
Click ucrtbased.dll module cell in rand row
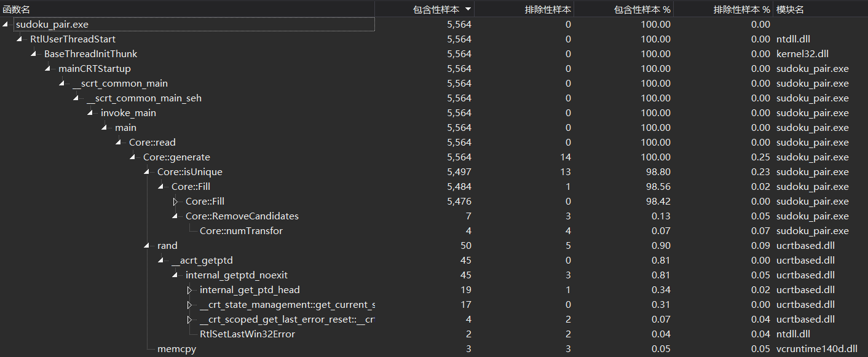pyautogui.click(x=805, y=246)
